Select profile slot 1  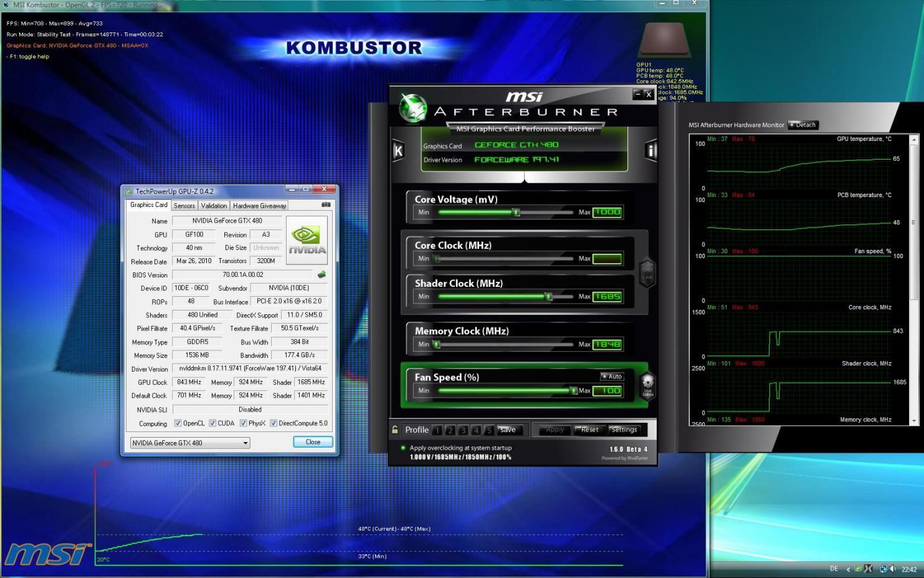(x=437, y=430)
